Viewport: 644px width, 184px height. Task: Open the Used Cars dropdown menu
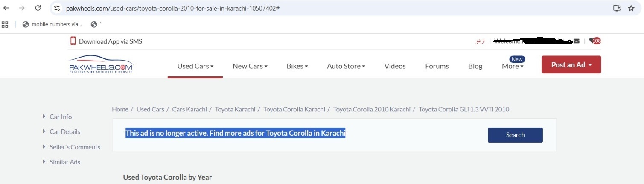coord(195,66)
